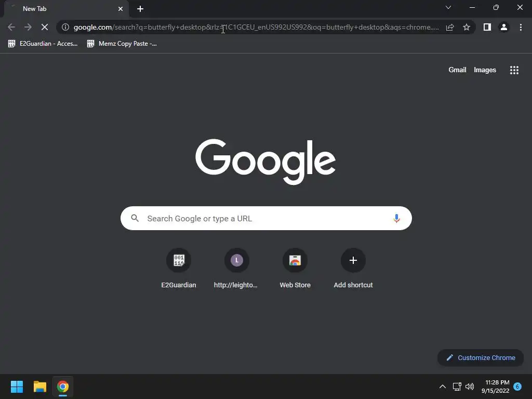The image size is (532, 399).
Task: Close the New Tab tab
Action: tap(121, 9)
